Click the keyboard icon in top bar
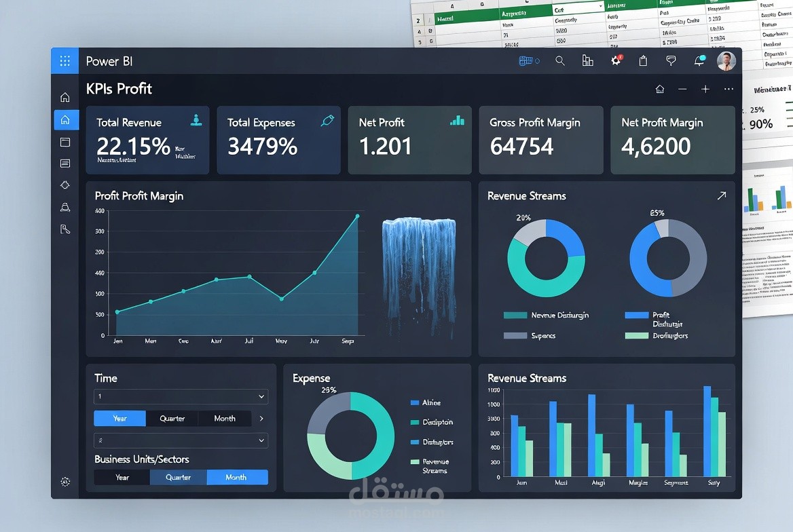The image size is (793, 532). [x=526, y=60]
